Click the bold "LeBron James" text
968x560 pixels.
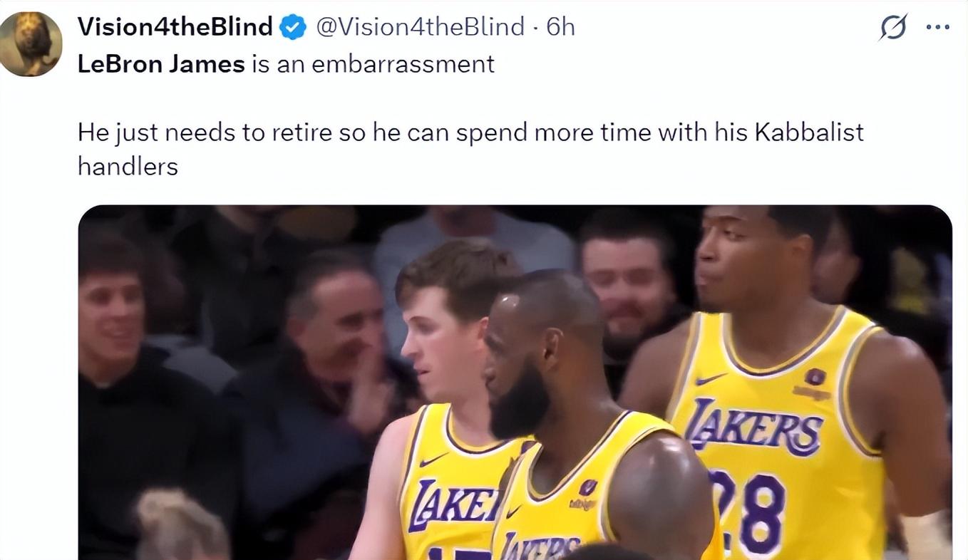point(161,64)
